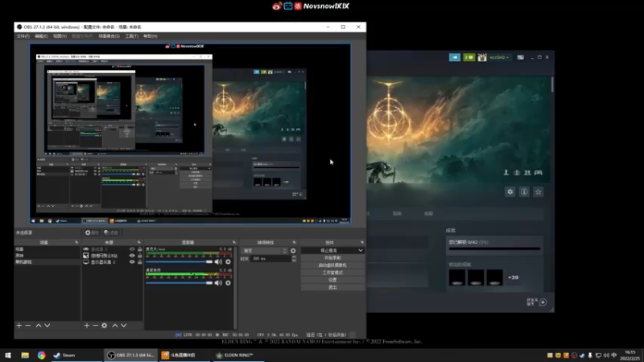Adjust microphone/Aux volume slider

click(x=179, y=262)
